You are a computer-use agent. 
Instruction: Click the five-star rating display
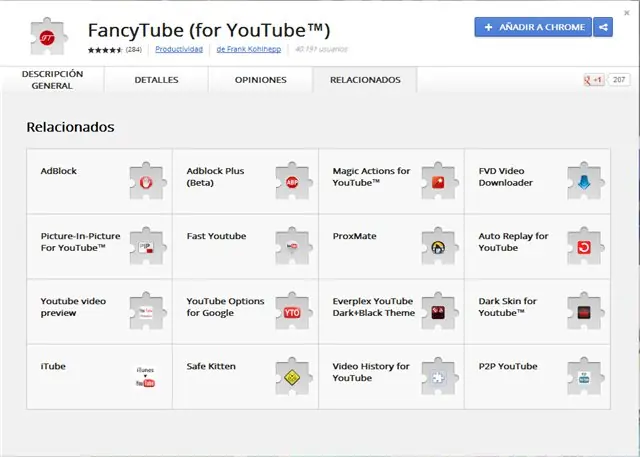105,50
